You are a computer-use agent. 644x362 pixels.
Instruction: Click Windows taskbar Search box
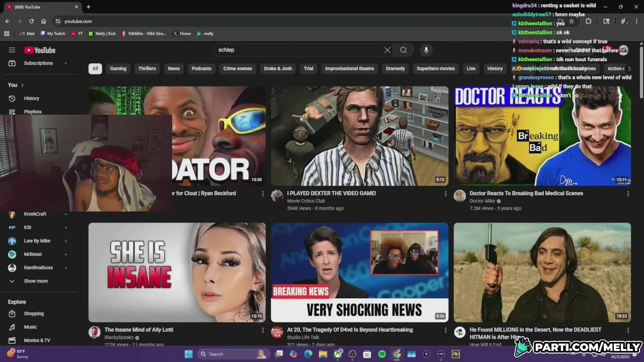click(x=233, y=354)
